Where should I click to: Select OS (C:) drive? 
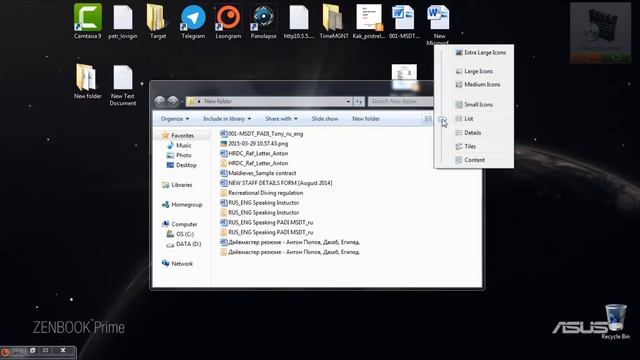coord(180,234)
